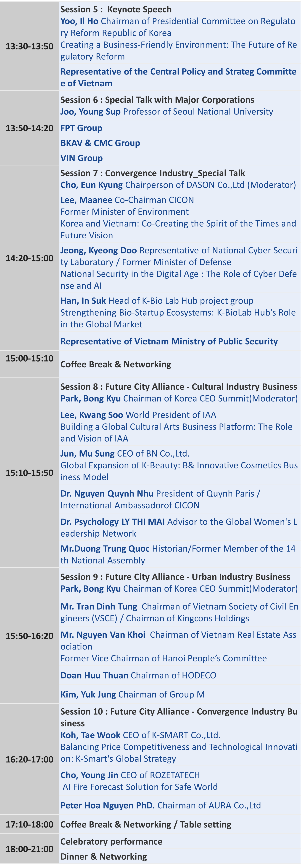Open the FPT Group entry
301x868 pixels.
click(x=81, y=128)
